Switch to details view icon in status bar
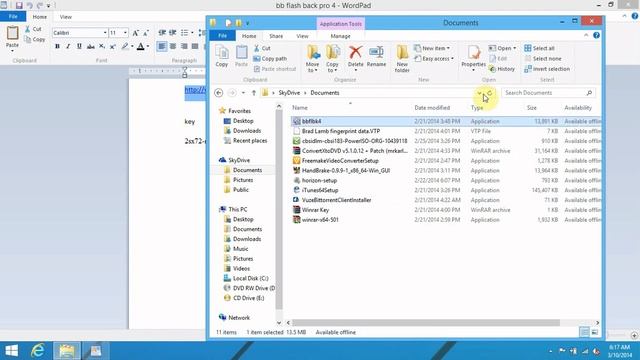640x360 pixels. [x=584, y=332]
